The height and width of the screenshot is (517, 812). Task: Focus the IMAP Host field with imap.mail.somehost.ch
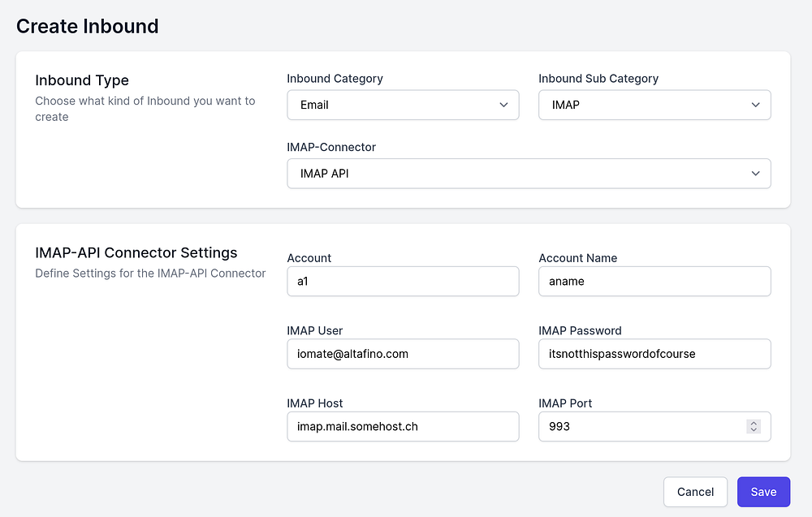point(403,426)
